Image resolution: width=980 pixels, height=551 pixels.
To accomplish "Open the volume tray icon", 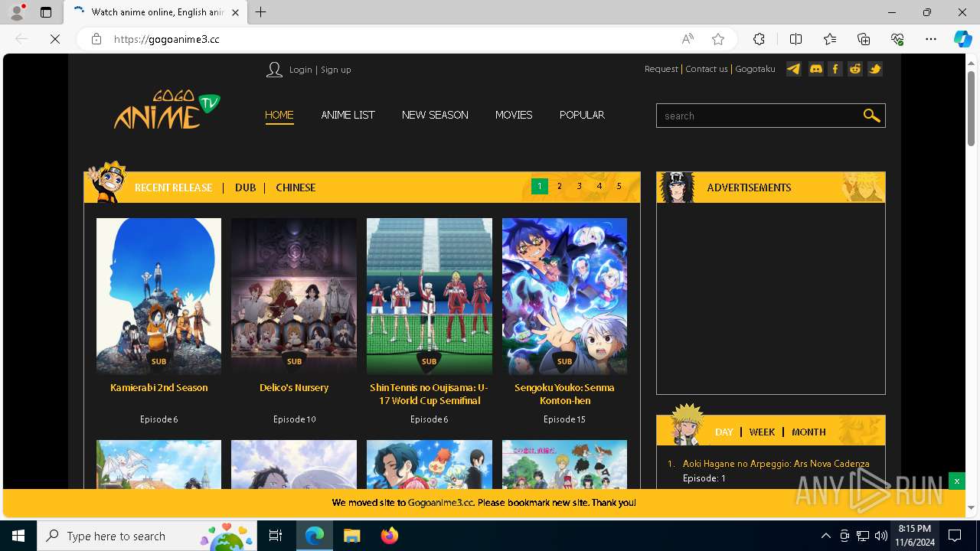I will 881,536.
